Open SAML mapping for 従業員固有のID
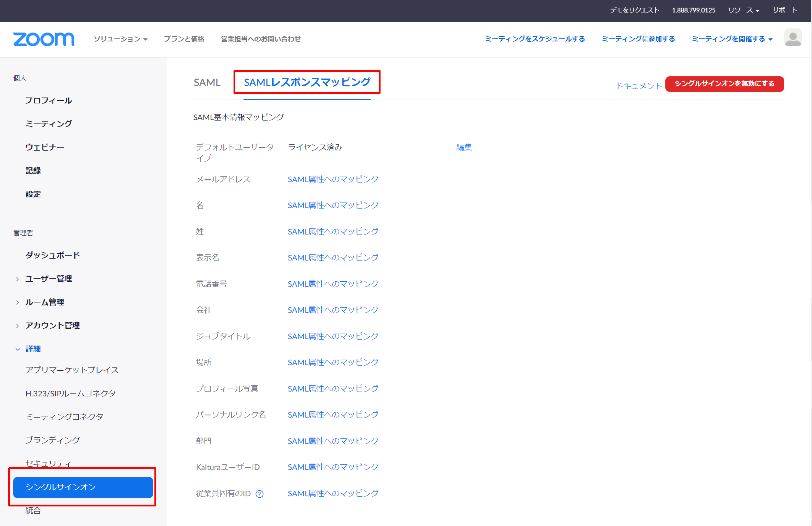This screenshot has height=526, width=812. (333, 493)
